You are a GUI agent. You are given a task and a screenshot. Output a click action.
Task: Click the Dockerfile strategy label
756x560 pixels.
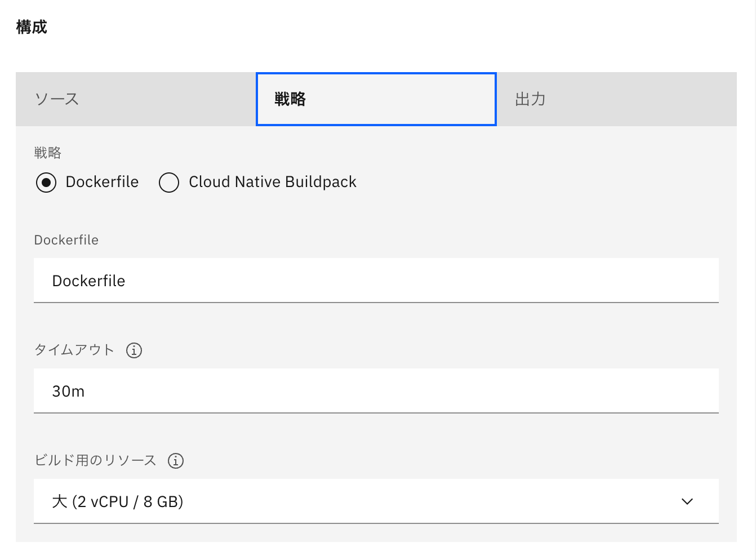click(x=102, y=182)
